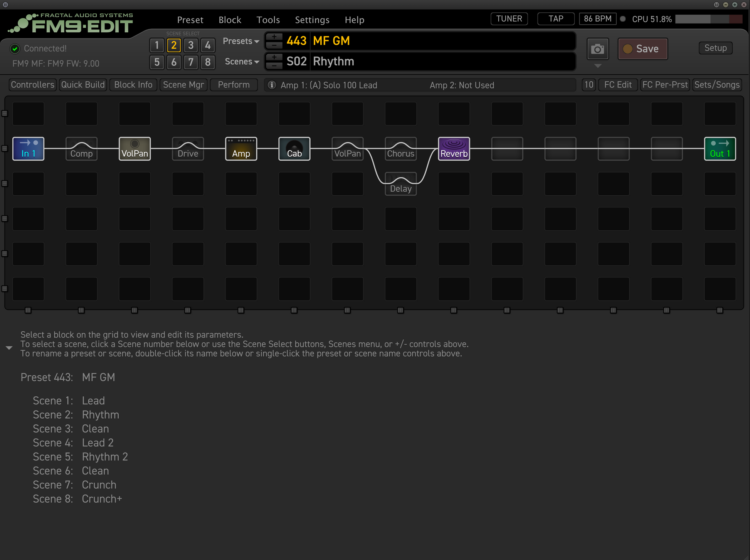
Task: Click the camera snapshot icon
Action: (597, 49)
